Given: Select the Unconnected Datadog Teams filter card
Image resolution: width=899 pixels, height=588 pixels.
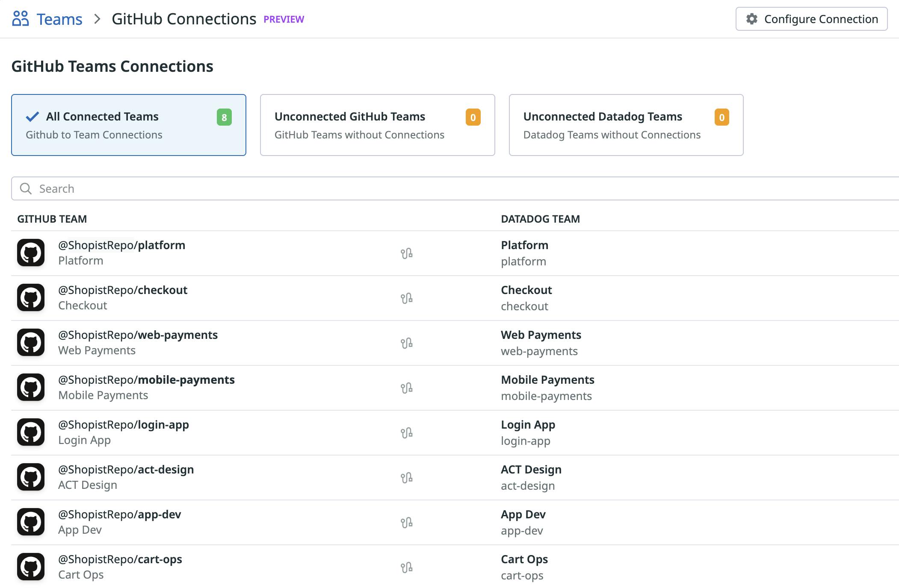Looking at the screenshot, I should point(626,125).
